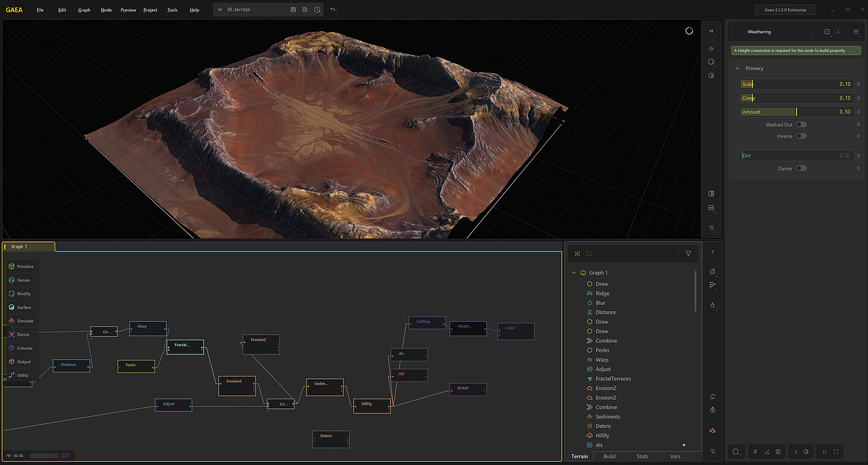Switch to the Build tab
The image size is (868, 465).
point(609,456)
